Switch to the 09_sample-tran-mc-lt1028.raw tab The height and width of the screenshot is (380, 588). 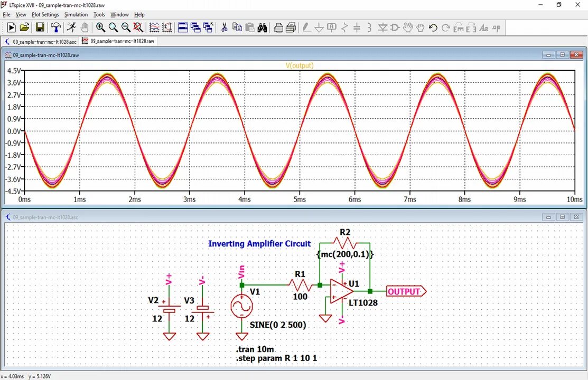(118, 41)
